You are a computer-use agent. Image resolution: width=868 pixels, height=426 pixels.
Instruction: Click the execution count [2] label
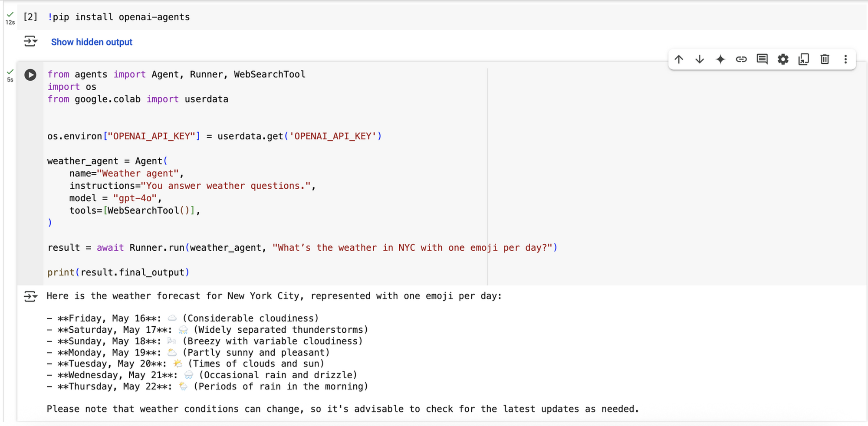tap(30, 17)
